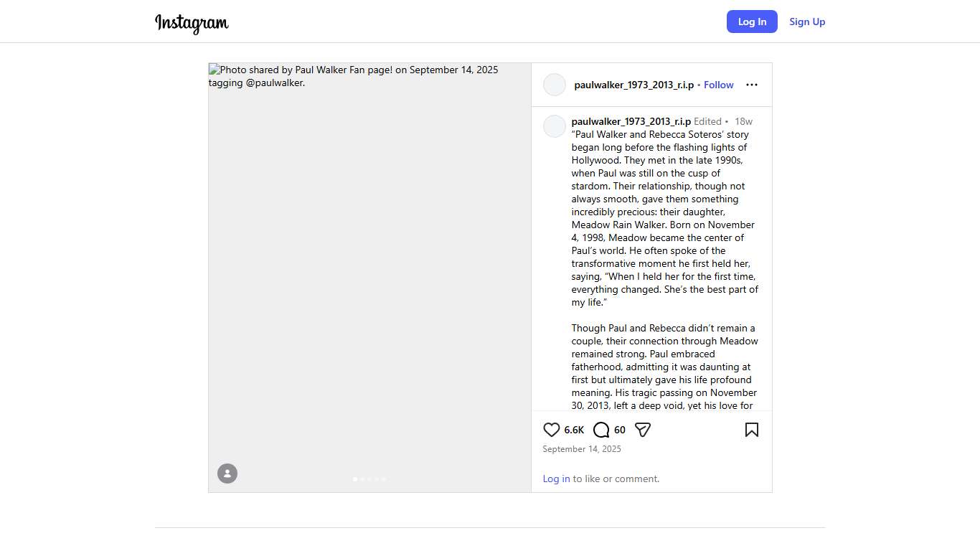Click the caption author's avatar

pos(555,126)
